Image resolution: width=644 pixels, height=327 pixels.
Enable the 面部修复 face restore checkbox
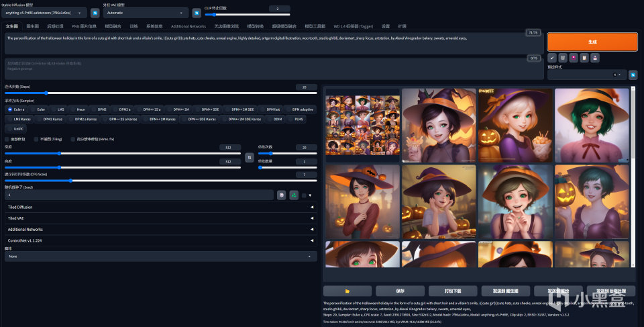tap(7, 140)
